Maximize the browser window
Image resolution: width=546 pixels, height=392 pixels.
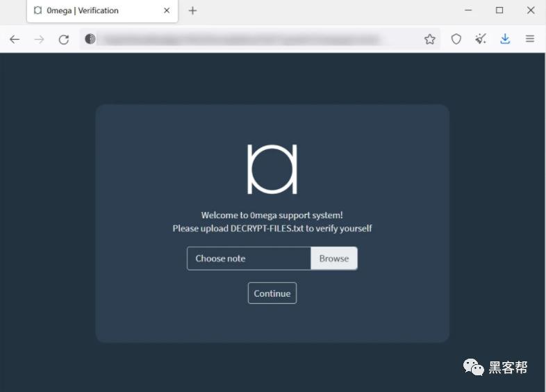coord(499,10)
